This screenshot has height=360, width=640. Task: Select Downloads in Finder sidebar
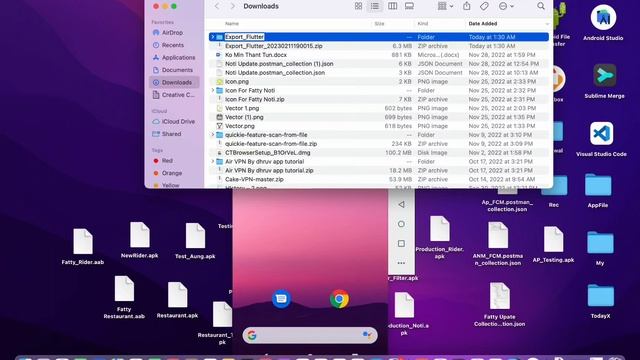click(x=174, y=82)
